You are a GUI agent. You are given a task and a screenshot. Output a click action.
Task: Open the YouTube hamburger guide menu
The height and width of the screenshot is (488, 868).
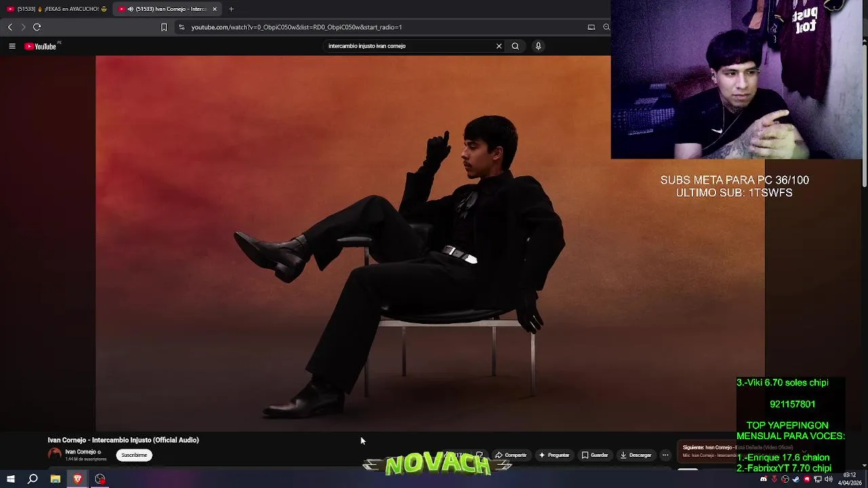coord(12,46)
